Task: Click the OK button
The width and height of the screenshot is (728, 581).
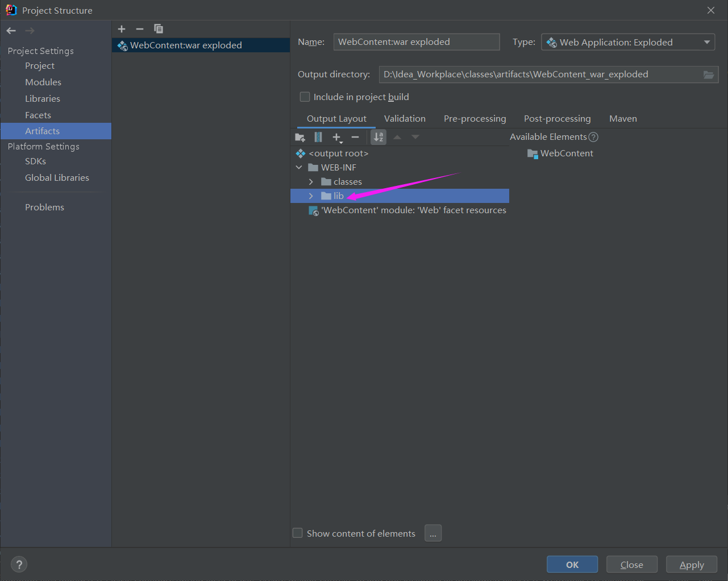Action: (572, 565)
